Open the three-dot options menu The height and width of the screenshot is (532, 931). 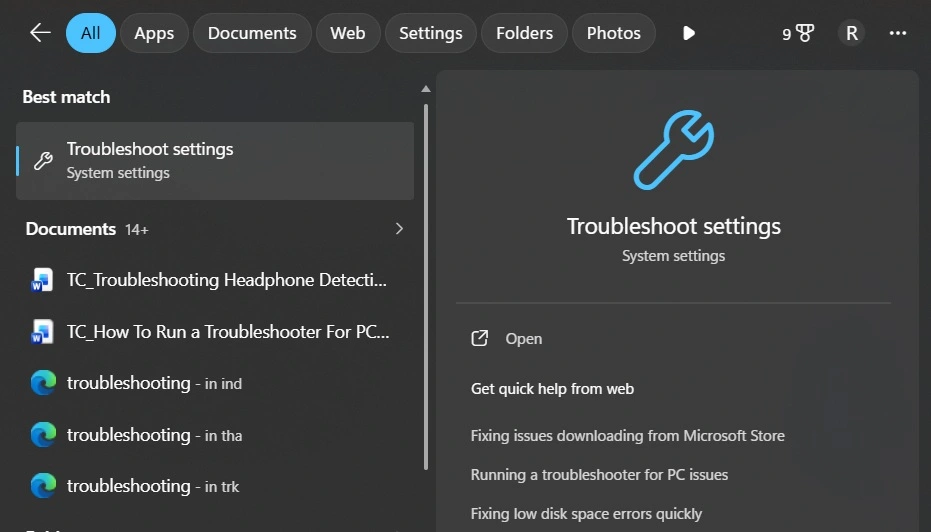pyautogui.click(x=898, y=33)
